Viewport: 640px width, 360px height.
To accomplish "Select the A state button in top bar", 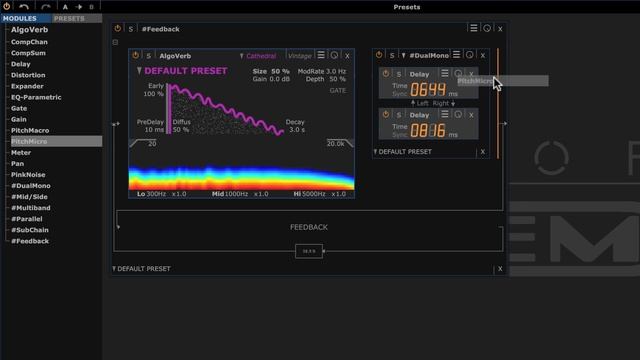I will click(65, 7).
